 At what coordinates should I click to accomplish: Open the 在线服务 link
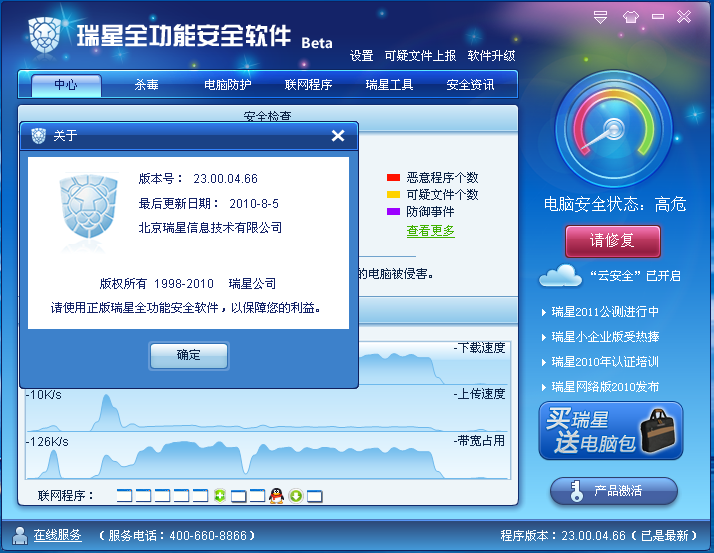tap(57, 535)
